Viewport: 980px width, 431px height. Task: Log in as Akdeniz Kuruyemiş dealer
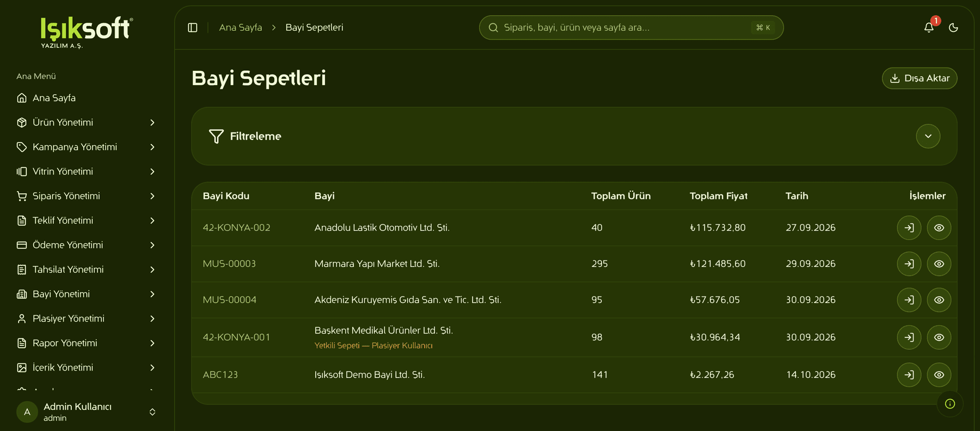point(909,300)
